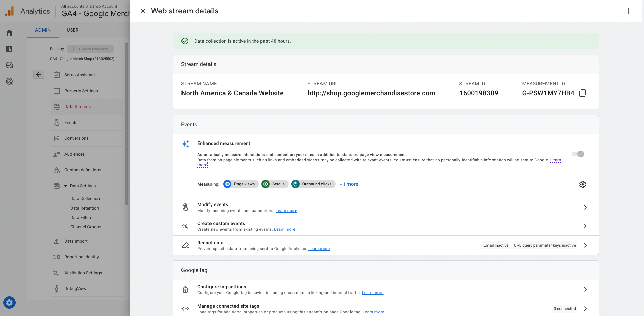Switch to the USER tab
The width and height of the screenshot is (644, 316).
[x=73, y=30]
